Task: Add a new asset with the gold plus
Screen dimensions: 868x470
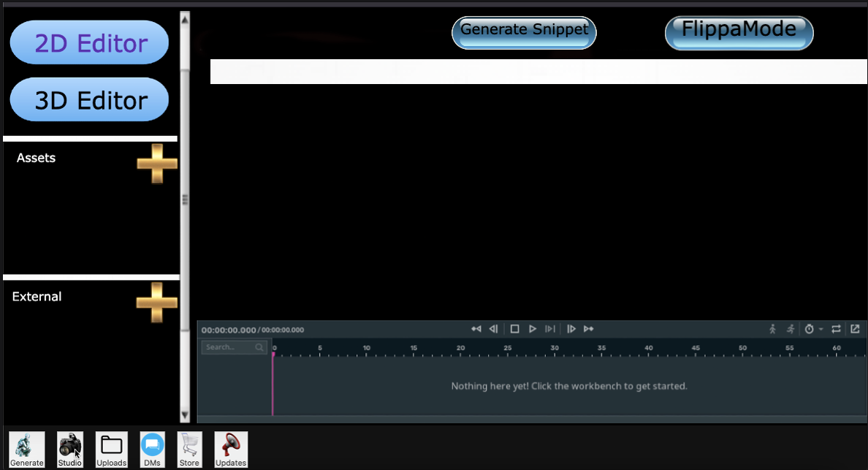Action: (157, 163)
